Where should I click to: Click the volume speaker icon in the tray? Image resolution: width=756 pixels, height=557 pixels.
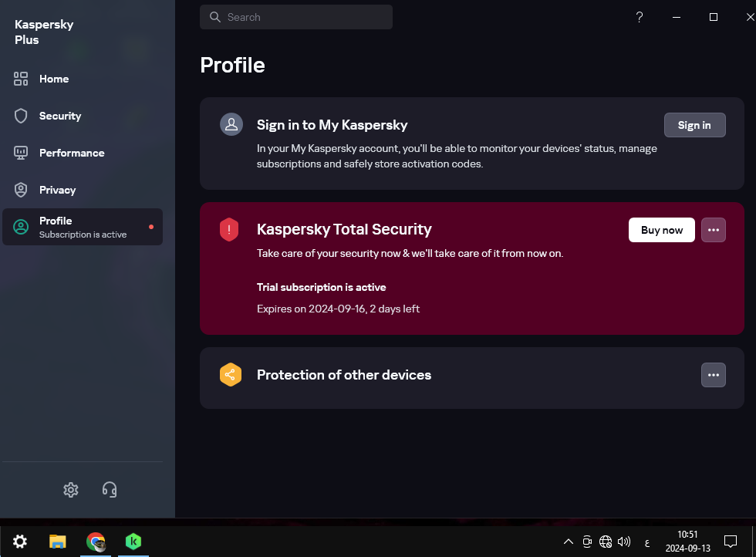click(624, 542)
